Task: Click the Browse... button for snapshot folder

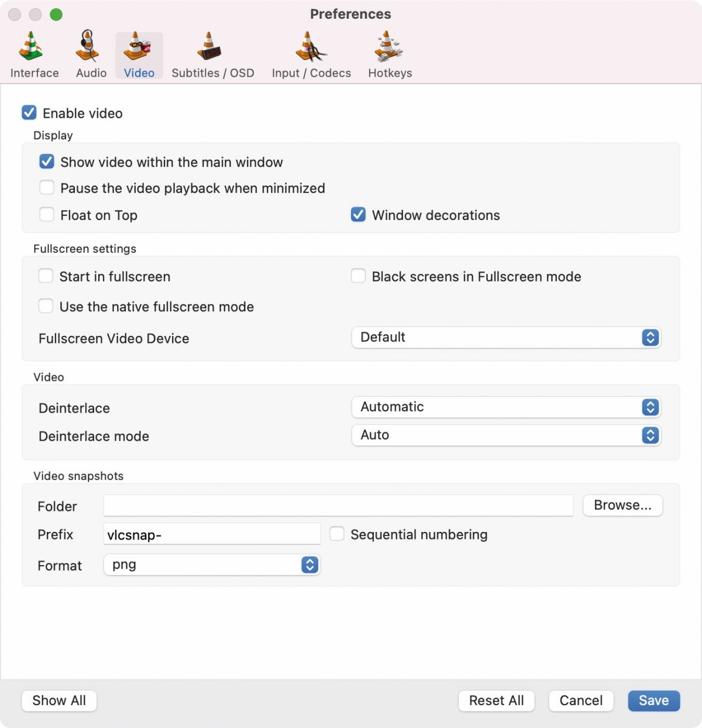Action: 622,506
